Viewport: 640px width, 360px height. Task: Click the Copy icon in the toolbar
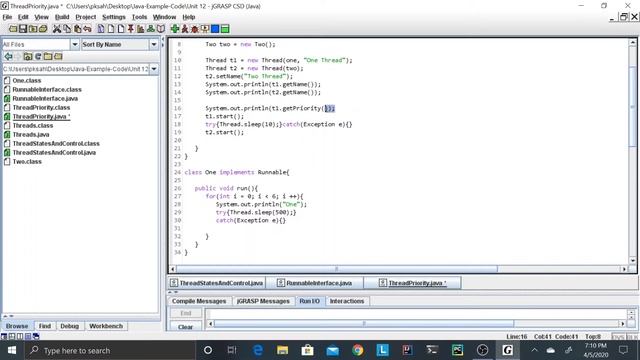(x=67, y=29)
